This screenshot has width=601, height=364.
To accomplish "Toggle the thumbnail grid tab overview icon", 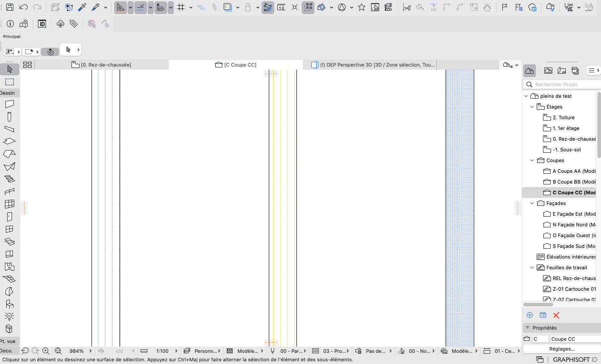I will pyautogui.click(x=27, y=65).
